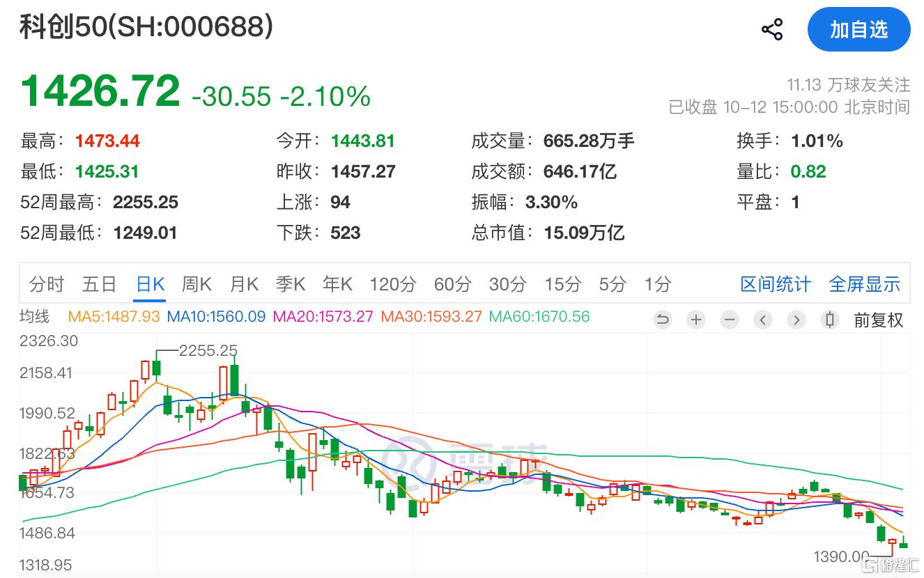
Task: Switch to the 15分 chart tab
Action: click(562, 284)
